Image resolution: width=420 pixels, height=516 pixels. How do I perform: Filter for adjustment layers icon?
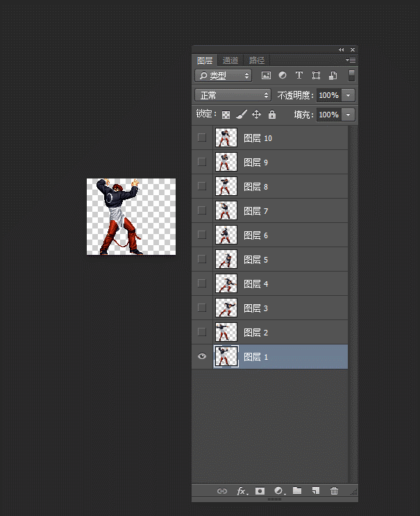coord(282,76)
